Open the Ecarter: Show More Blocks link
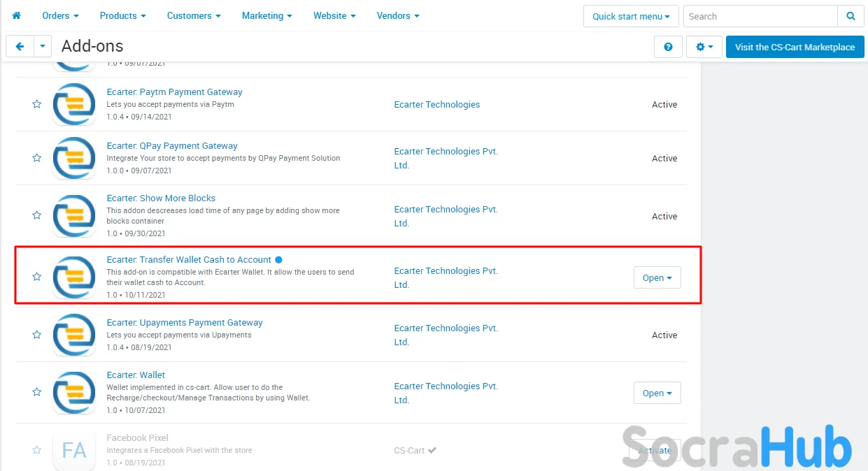 [161, 198]
